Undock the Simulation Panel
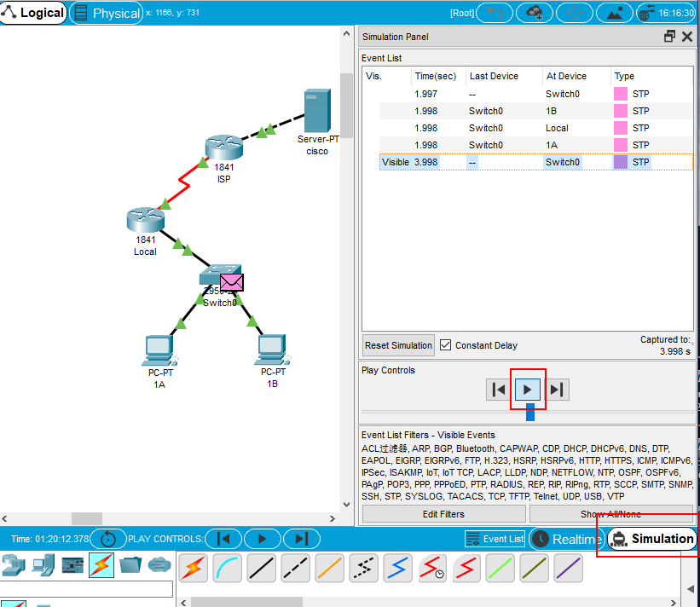700x607 pixels. click(669, 37)
